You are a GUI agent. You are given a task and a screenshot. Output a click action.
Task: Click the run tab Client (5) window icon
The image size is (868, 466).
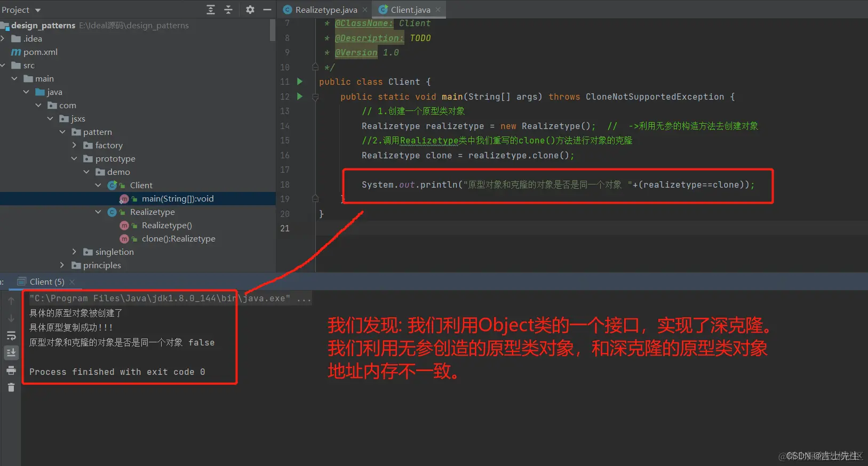22,282
